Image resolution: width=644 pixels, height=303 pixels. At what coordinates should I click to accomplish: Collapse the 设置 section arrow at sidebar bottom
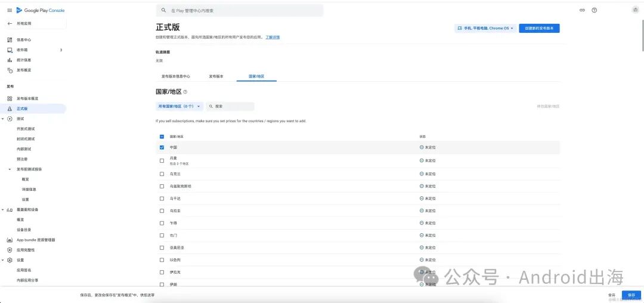point(3,260)
